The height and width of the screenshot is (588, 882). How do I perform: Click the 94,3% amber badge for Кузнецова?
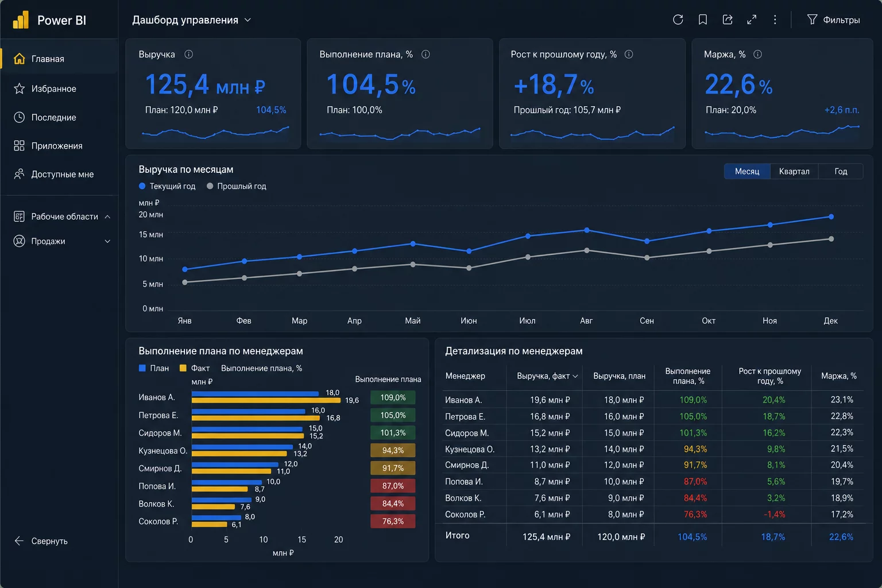pyautogui.click(x=393, y=451)
